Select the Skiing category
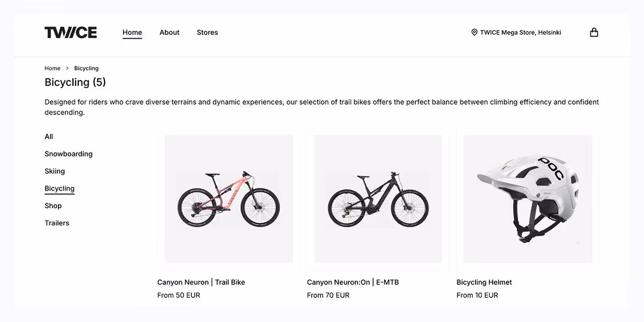This screenshot has height=322, width=644. pyautogui.click(x=55, y=171)
